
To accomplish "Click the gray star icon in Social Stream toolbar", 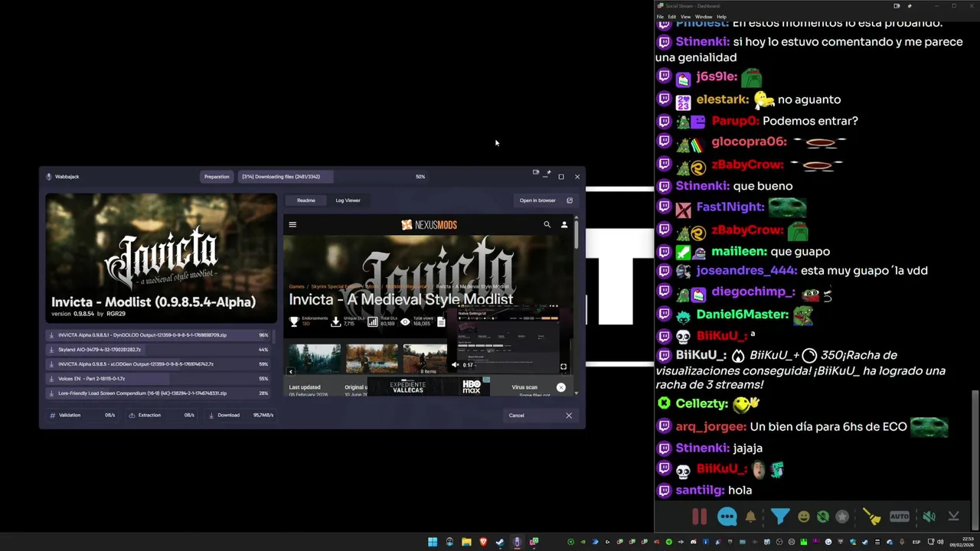I will coord(842,517).
